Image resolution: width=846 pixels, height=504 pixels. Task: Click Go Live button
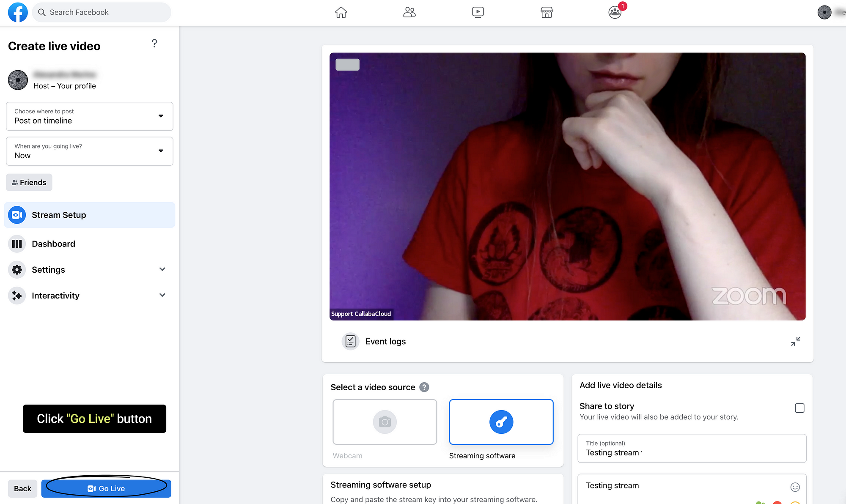106,488
